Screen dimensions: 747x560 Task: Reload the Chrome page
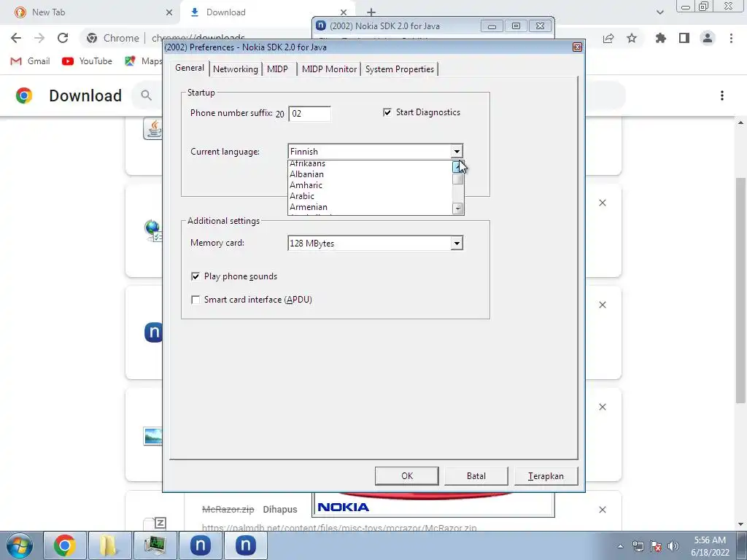pyautogui.click(x=63, y=38)
